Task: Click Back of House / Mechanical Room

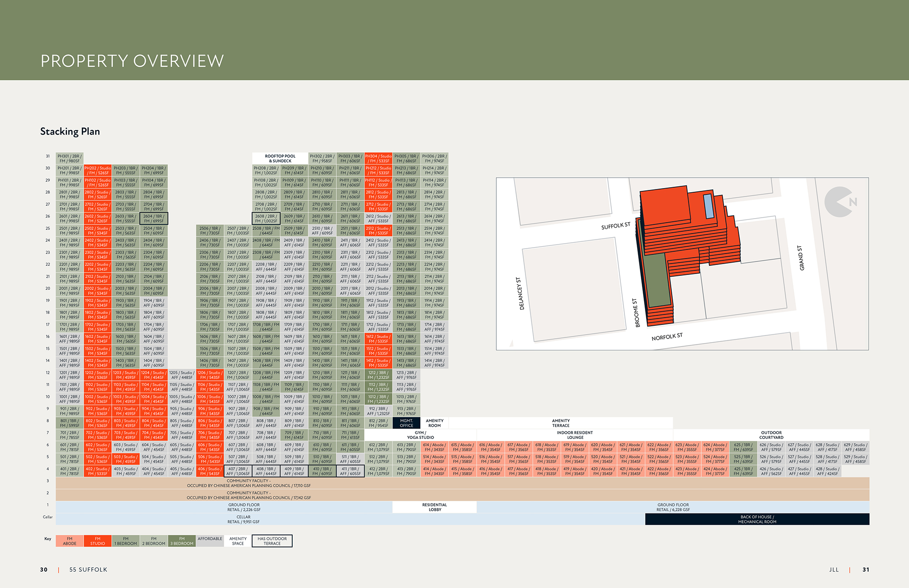Action: (757, 519)
